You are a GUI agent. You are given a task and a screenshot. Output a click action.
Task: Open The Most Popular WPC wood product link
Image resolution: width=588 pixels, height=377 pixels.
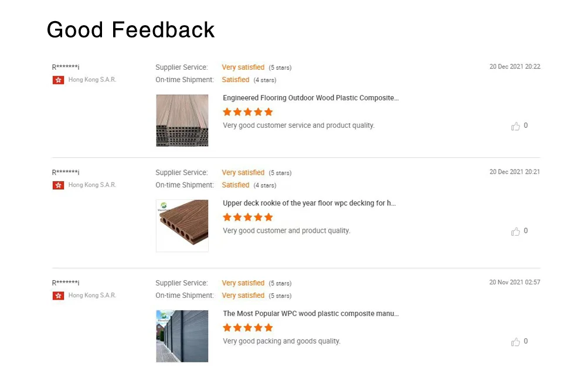click(311, 314)
